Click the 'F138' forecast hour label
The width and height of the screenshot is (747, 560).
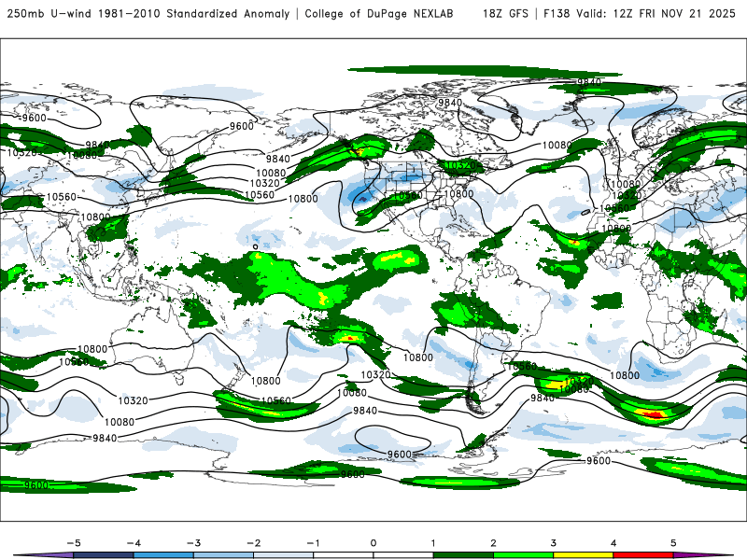556,13
